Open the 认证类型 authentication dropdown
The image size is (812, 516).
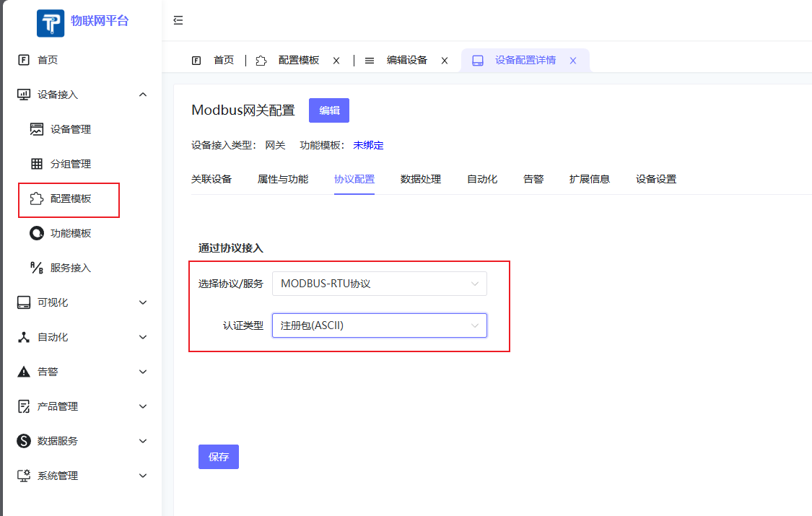[379, 325]
